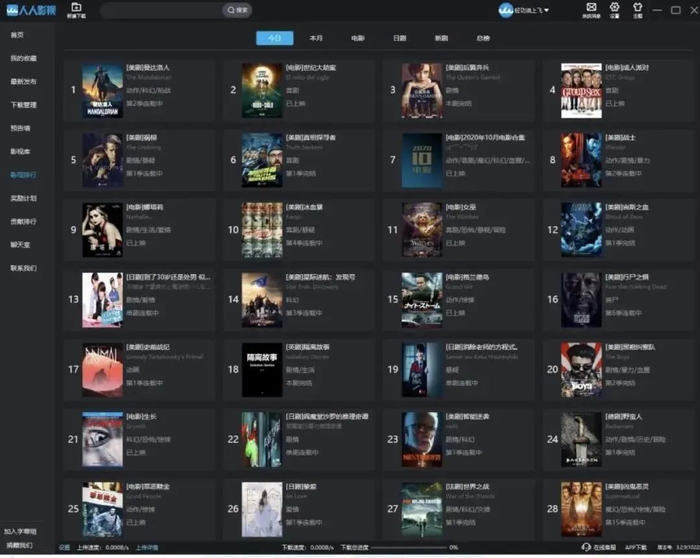Switch to the 日剧 ranking tab

pos(400,38)
